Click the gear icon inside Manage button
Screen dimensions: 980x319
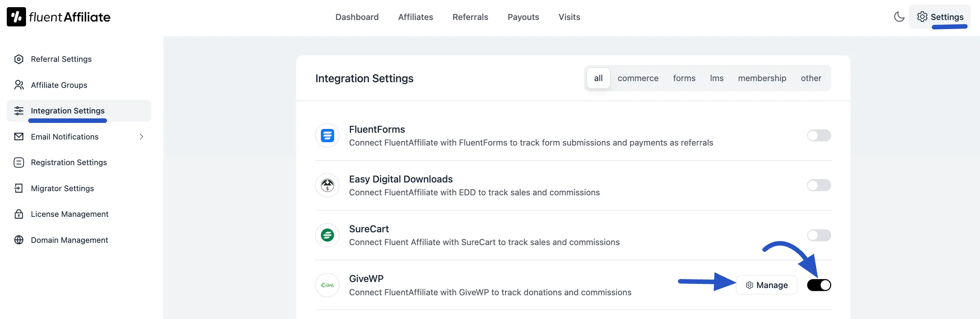tap(749, 285)
